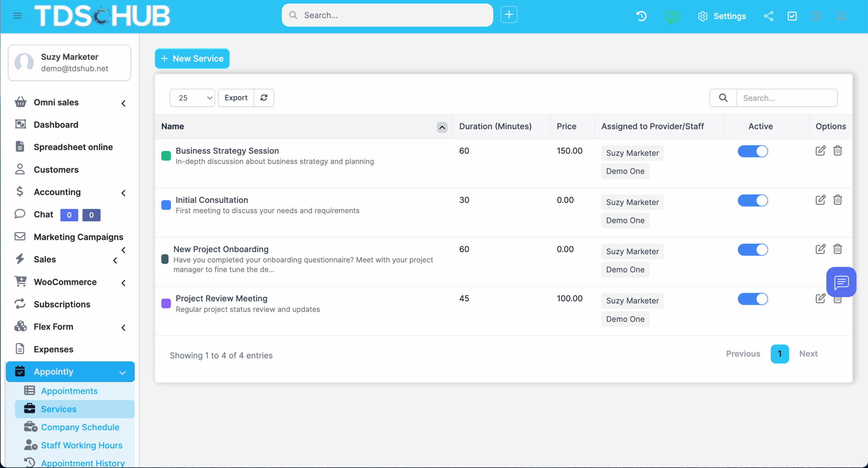The image size is (868, 468).
Task: Click the New Service button
Action: click(x=192, y=59)
